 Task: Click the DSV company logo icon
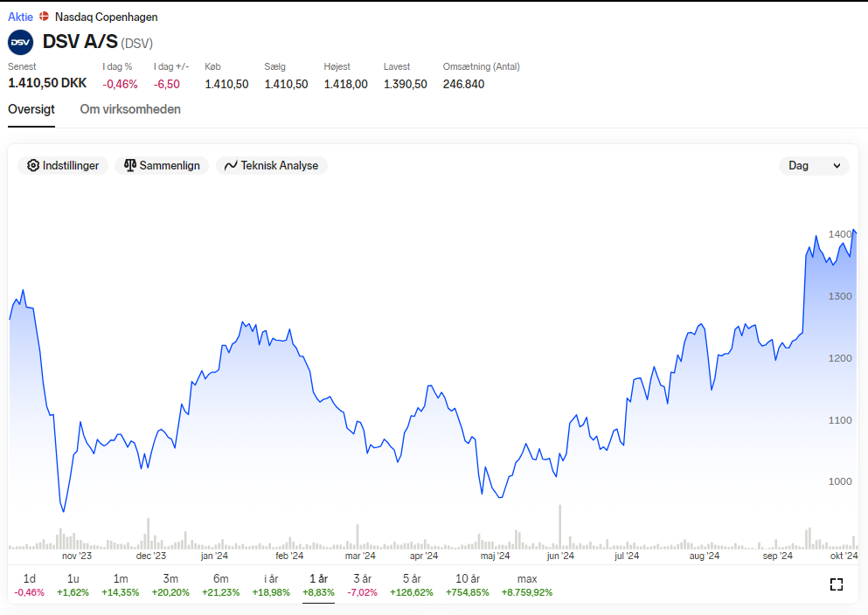click(x=20, y=42)
